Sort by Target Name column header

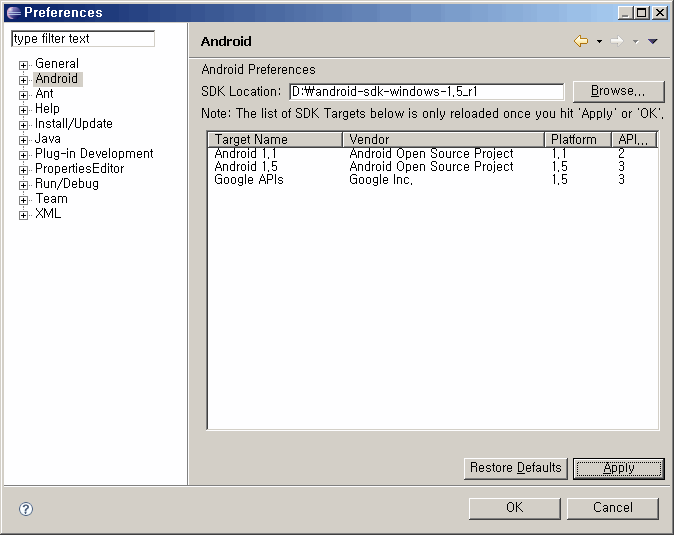274,140
